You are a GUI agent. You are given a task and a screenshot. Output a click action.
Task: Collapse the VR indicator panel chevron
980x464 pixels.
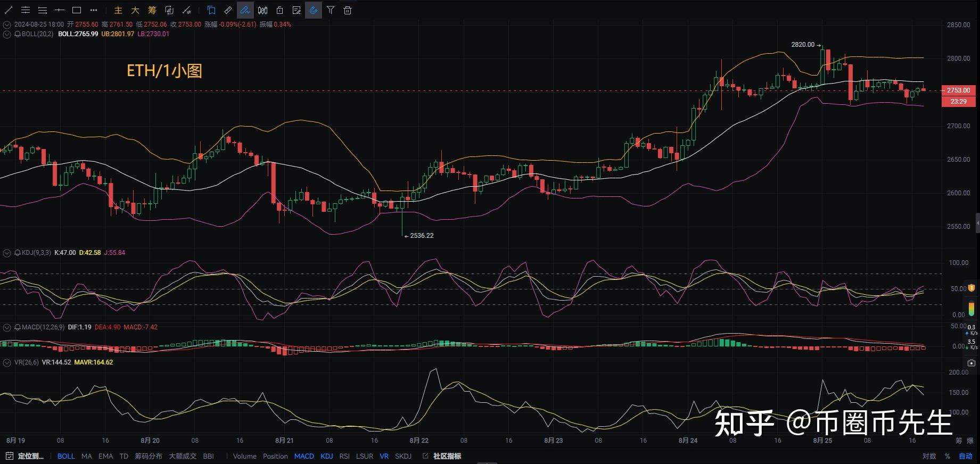click(7, 362)
